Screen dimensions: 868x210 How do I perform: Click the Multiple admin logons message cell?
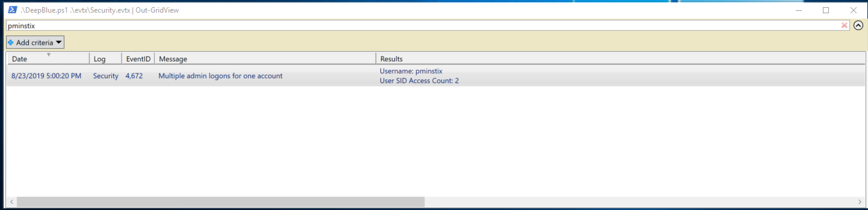pos(220,76)
